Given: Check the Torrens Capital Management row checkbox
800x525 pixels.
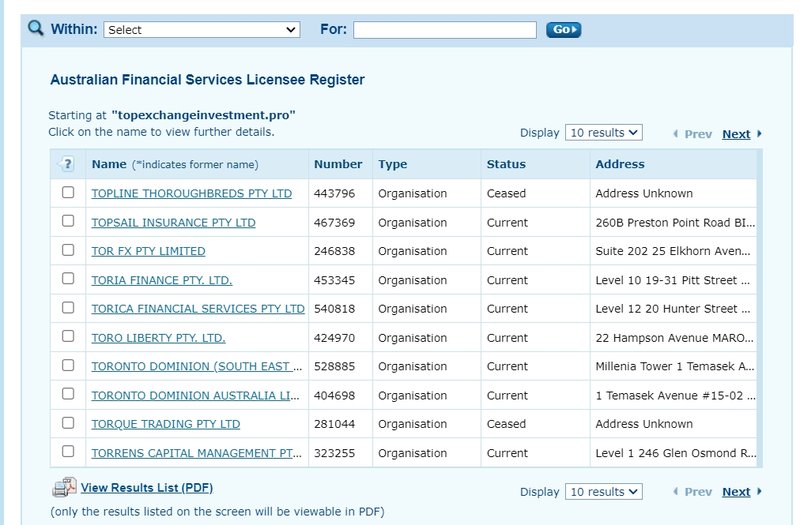Looking at the screenshot, I should [68, 452].
